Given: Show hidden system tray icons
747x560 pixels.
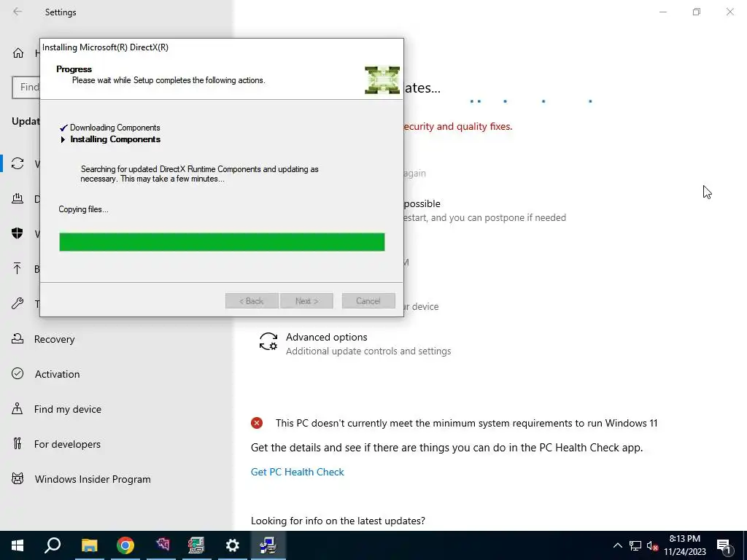Looking at the screenshot, I should pyautogui.click(x=617, y=545).
